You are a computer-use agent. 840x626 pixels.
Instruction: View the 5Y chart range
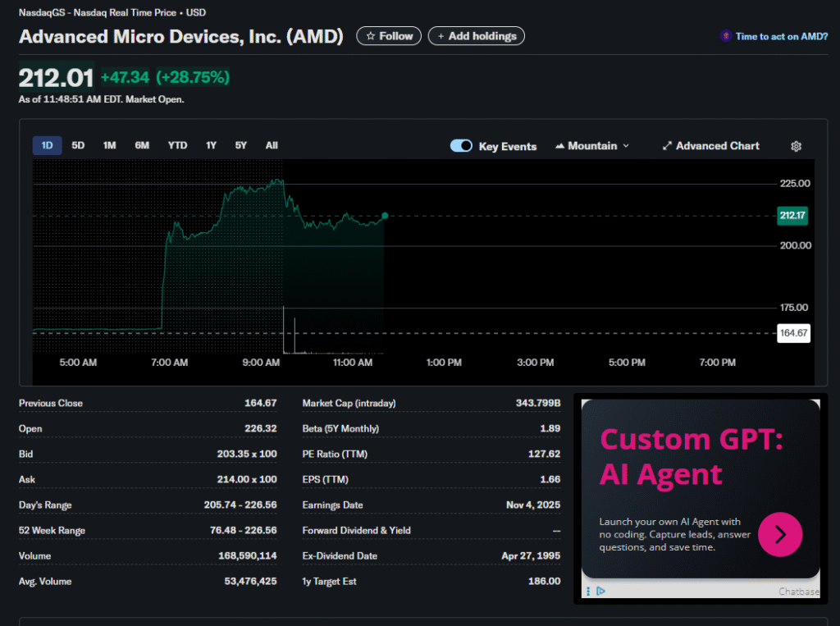tap(240, 145)
